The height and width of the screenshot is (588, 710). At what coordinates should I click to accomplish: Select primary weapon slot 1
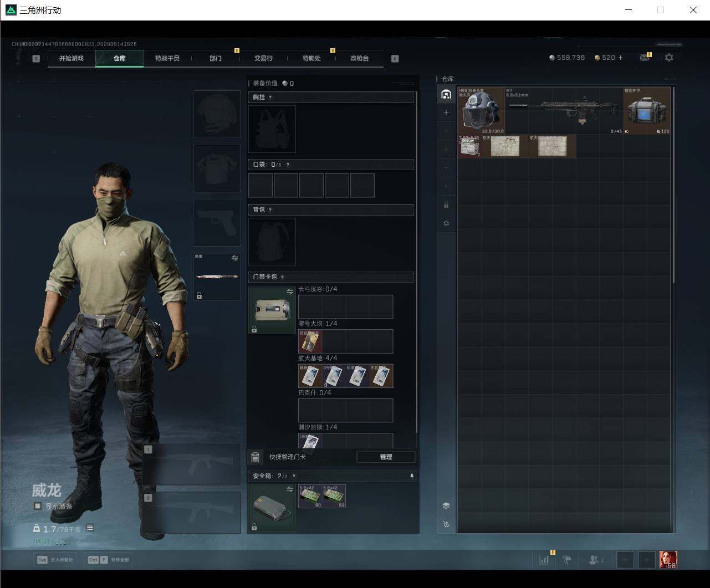point(192,464)
